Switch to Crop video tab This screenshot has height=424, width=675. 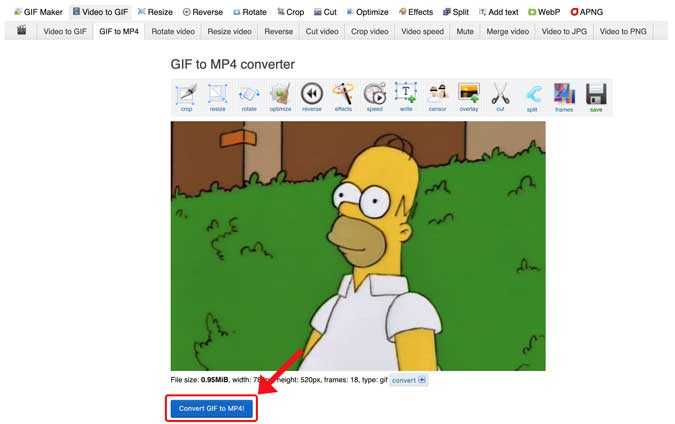(x=370, y=31)
